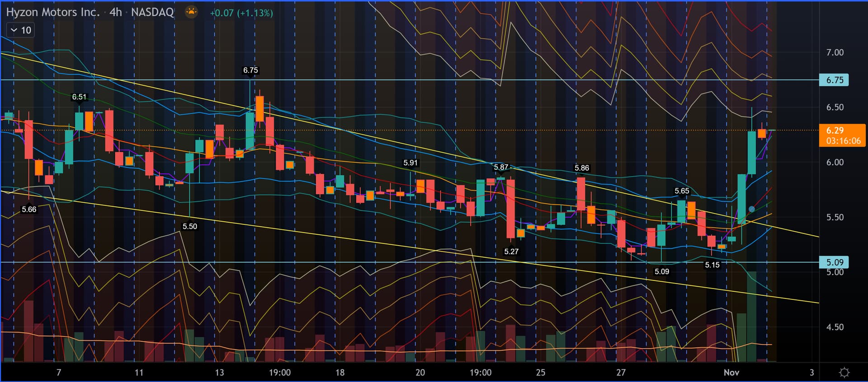Select the 6.75 horizontal line price tag
This screenshot has height=382, width=868.
click(x=834, y=80)
